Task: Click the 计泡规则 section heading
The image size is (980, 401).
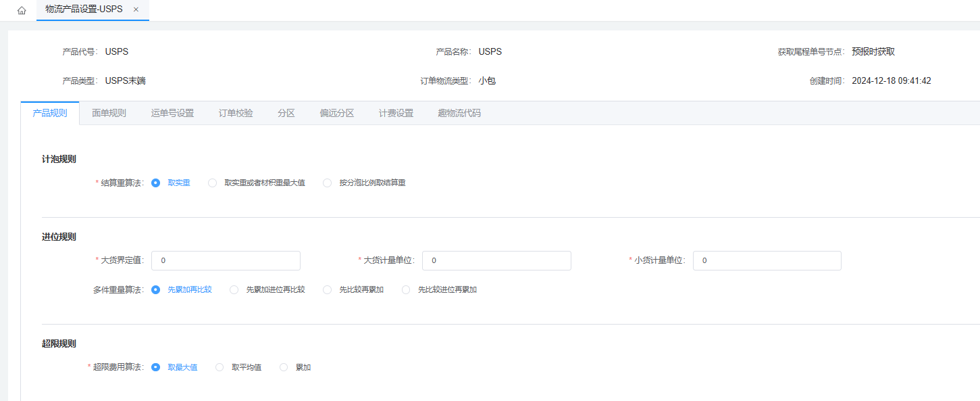Action: point(59,159)
